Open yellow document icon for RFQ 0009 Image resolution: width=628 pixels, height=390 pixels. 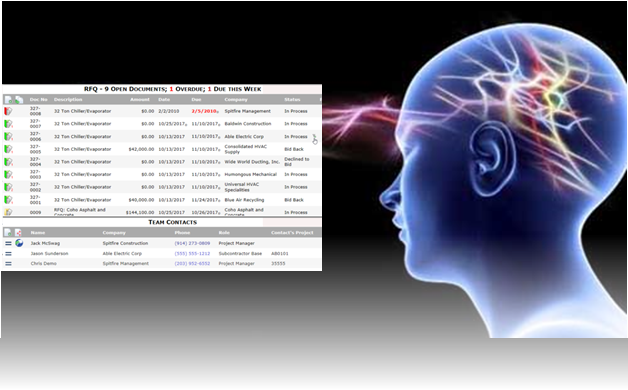coord(8,212)
